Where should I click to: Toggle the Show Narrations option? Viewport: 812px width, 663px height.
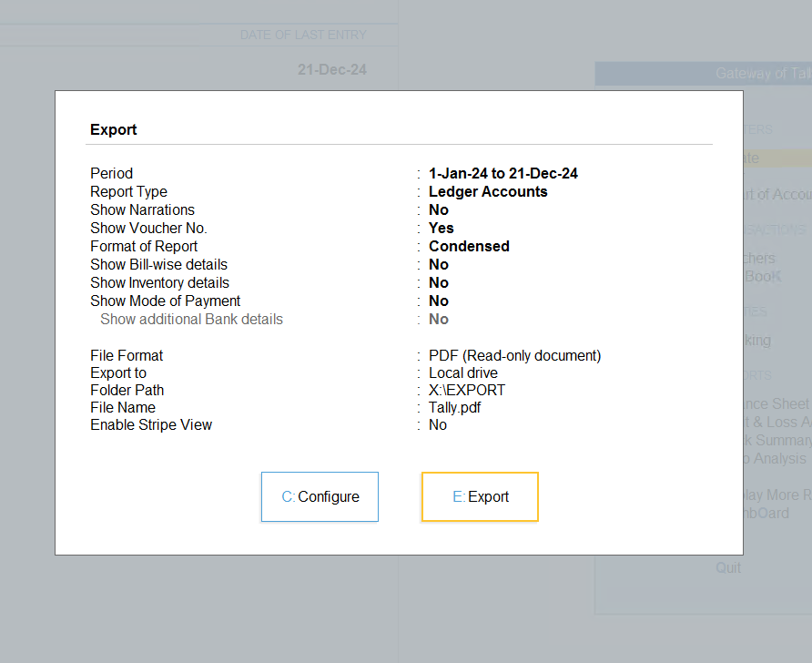pyautogui.click(x=439, y=209)
